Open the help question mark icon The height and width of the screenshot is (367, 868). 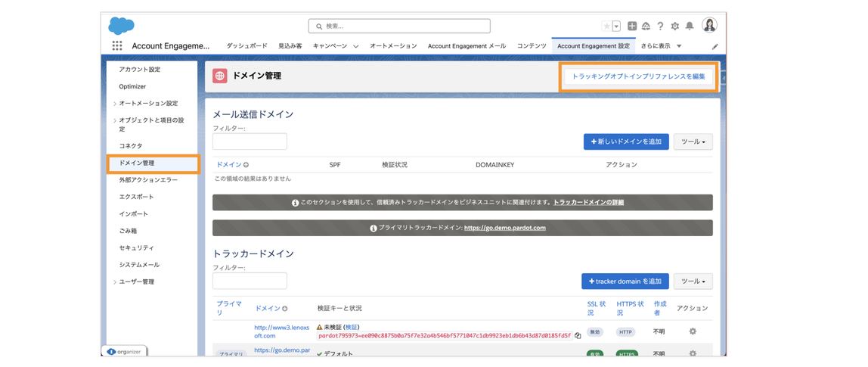point(660,26)
